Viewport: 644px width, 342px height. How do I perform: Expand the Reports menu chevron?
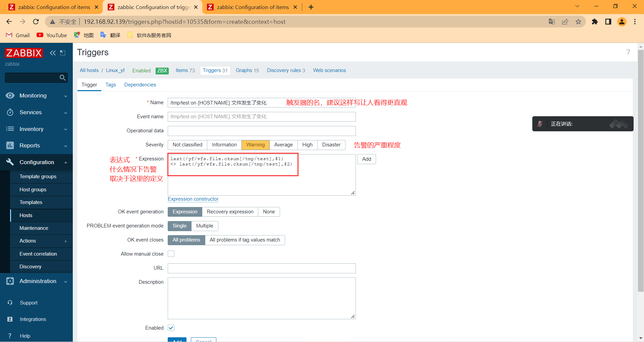click(x=66, y=146)
